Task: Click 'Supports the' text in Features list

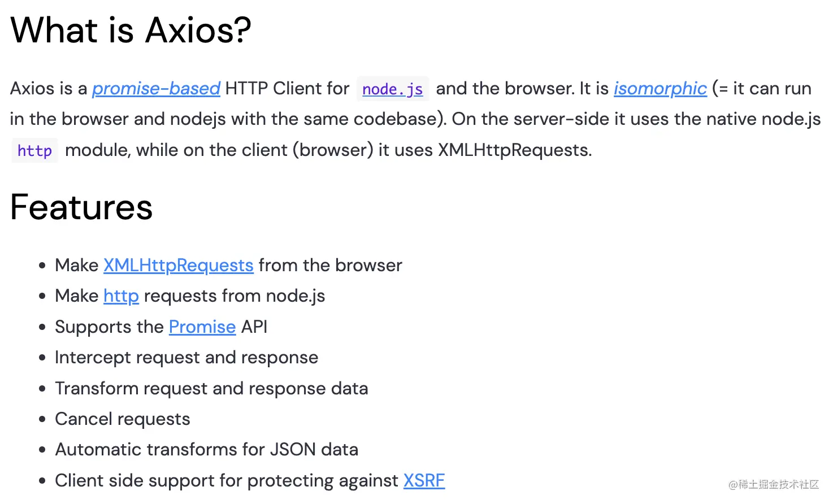Action: (x=109, y=327)
